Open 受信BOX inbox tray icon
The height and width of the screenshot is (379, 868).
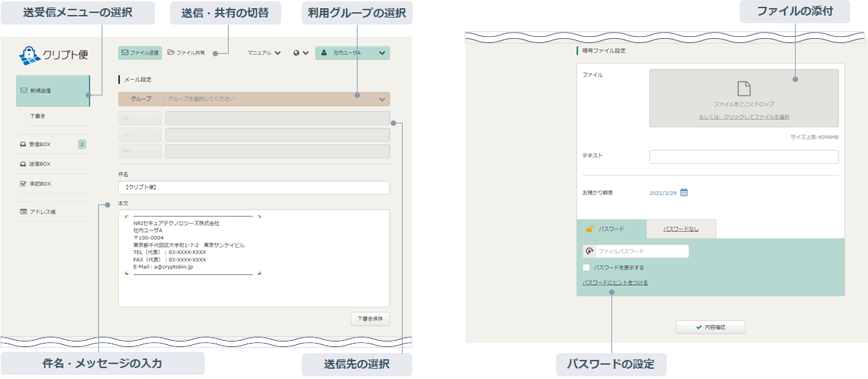point(24,145)
